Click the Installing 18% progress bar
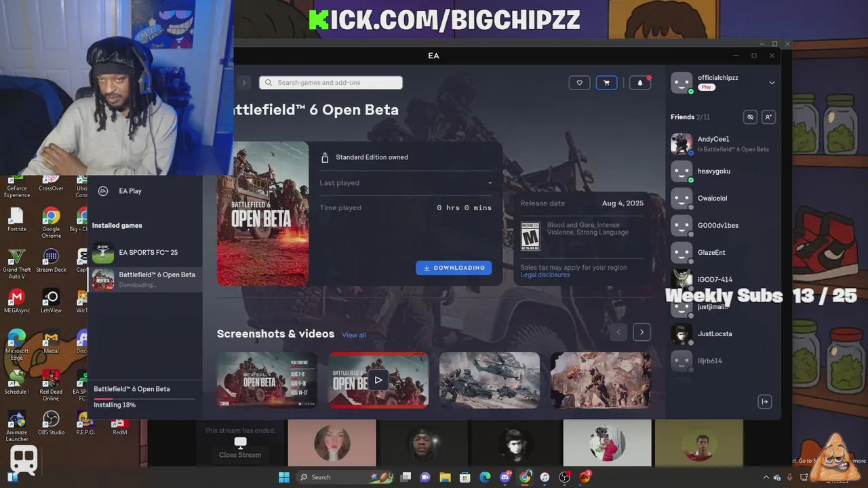The height and width of the screenshot is (488, 868). pyautogui.click(x=144, y=398)
